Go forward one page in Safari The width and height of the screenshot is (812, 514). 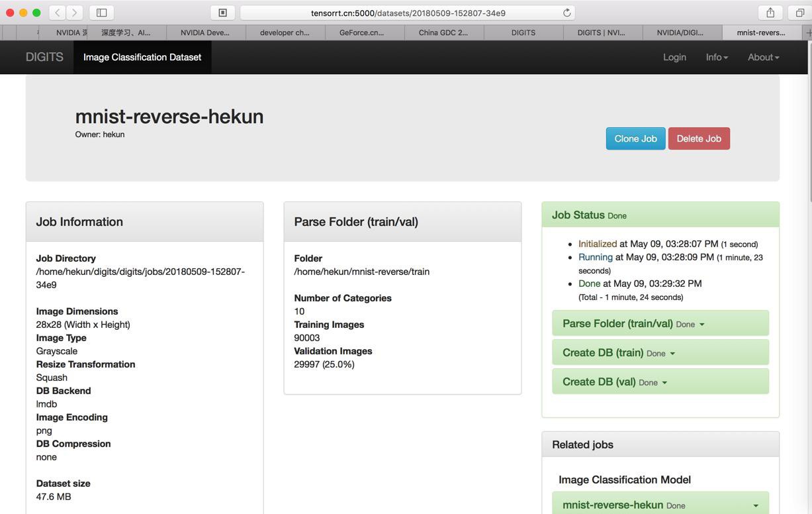coord(75,13)
